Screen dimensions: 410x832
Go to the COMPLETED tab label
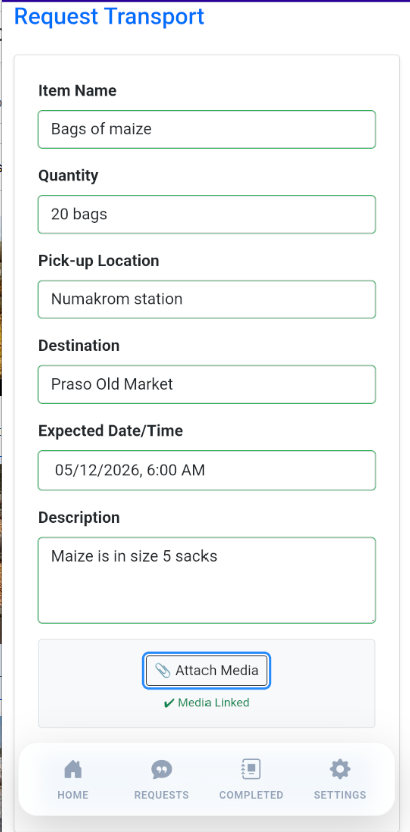pos(251,795)
